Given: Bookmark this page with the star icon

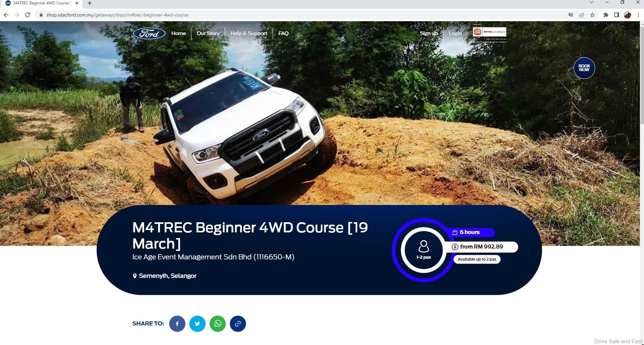Looking at the screenshot, I should click(592, 15).
